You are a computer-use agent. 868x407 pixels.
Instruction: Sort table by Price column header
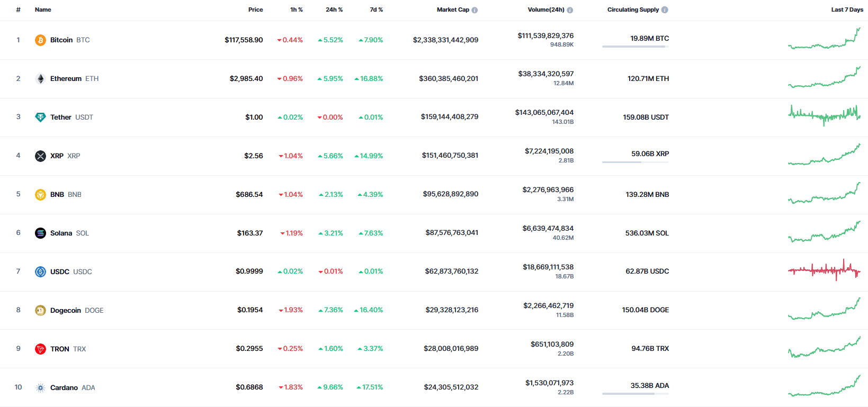[x=255, y=10]
